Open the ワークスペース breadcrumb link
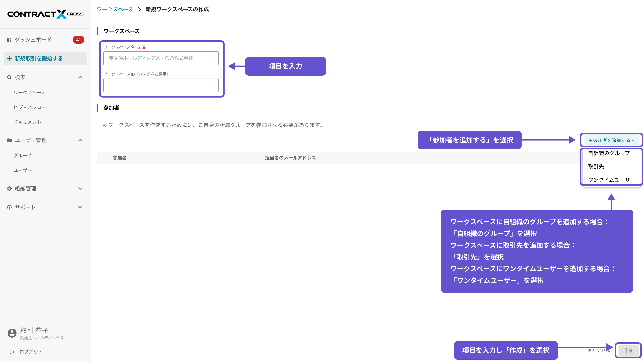 (115, 9)
